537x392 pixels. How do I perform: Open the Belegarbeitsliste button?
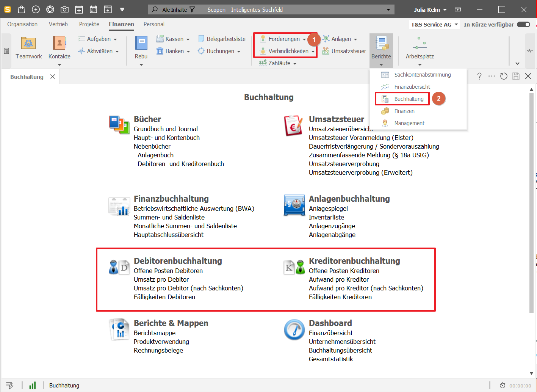[x=222, y=39]
